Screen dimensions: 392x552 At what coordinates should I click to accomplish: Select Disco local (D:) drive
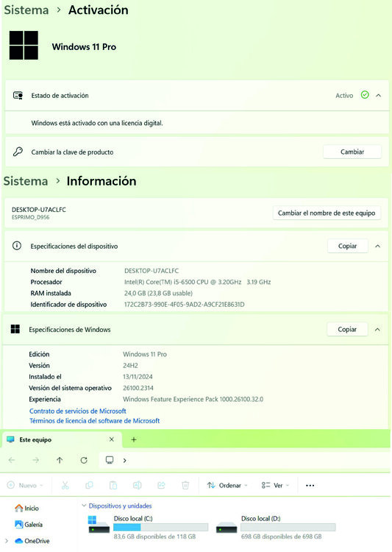[x=276, y=528]
